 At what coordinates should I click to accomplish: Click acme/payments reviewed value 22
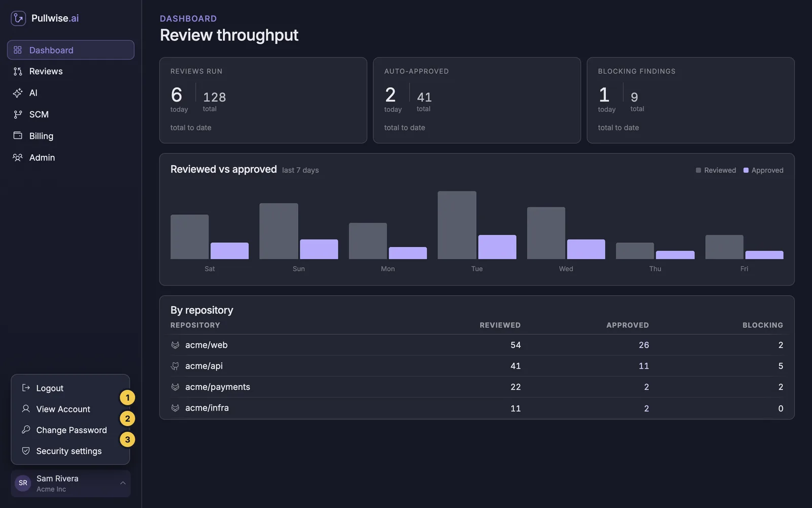tap(516, 387)
